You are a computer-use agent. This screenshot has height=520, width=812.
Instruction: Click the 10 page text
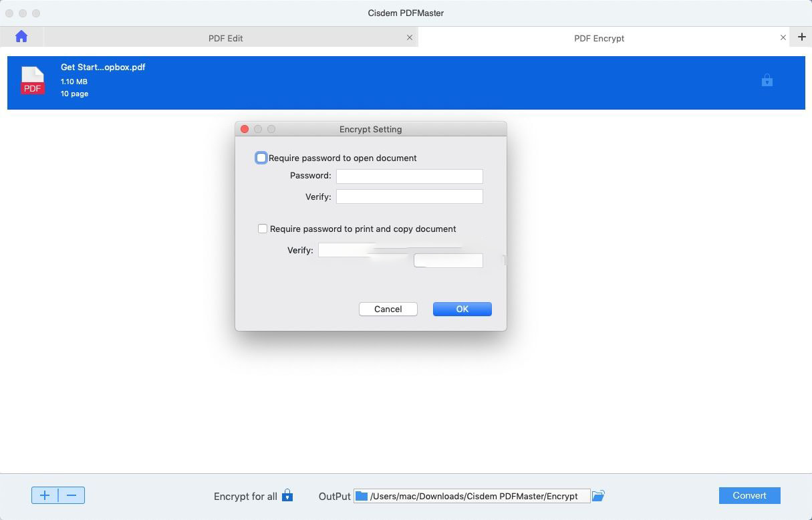74,94
